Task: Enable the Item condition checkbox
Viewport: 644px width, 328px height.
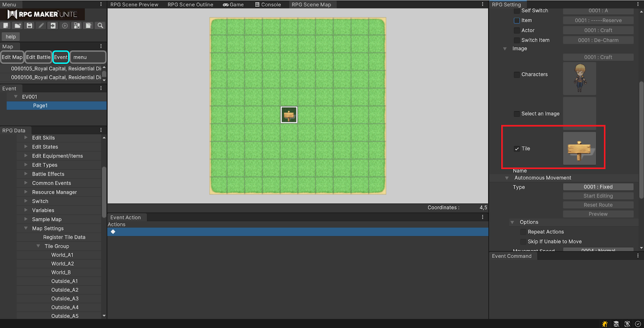Action: pos(517,21)
